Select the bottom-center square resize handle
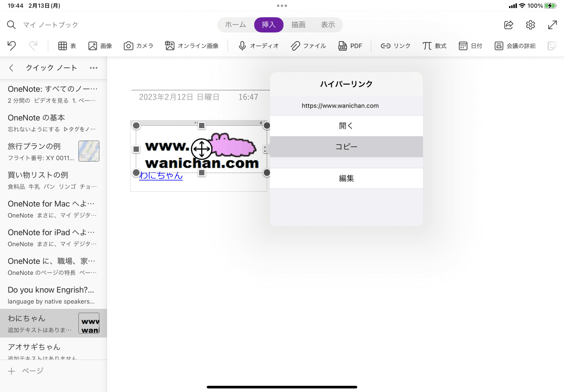 tap(202, 173)
